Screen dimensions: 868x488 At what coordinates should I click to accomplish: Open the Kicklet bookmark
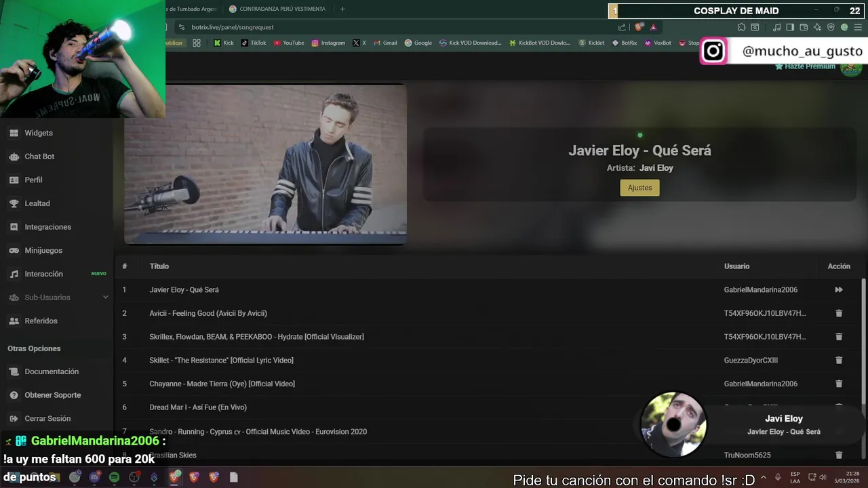pyautogui.click(x=591, y=43)
